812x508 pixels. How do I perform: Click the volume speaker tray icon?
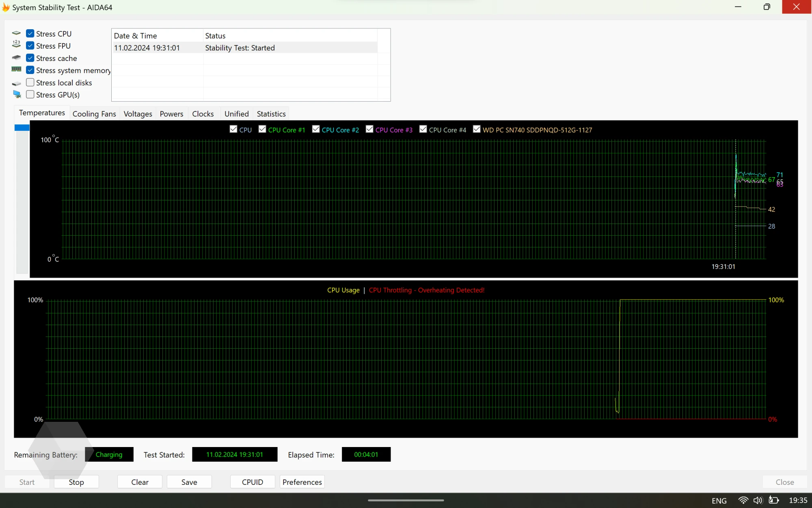click(x=758, y=500)
